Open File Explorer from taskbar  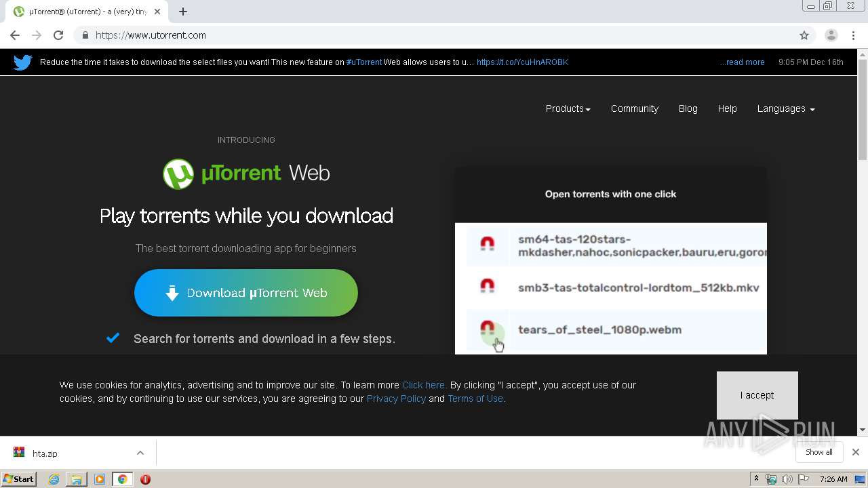pyautogui.click(x=77, y=479)
